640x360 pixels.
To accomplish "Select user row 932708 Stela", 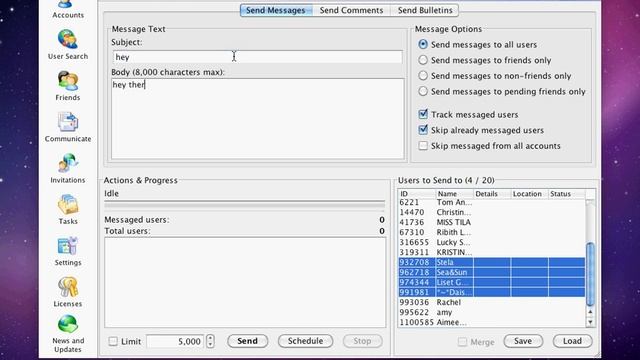I will [x=491, y=262].
